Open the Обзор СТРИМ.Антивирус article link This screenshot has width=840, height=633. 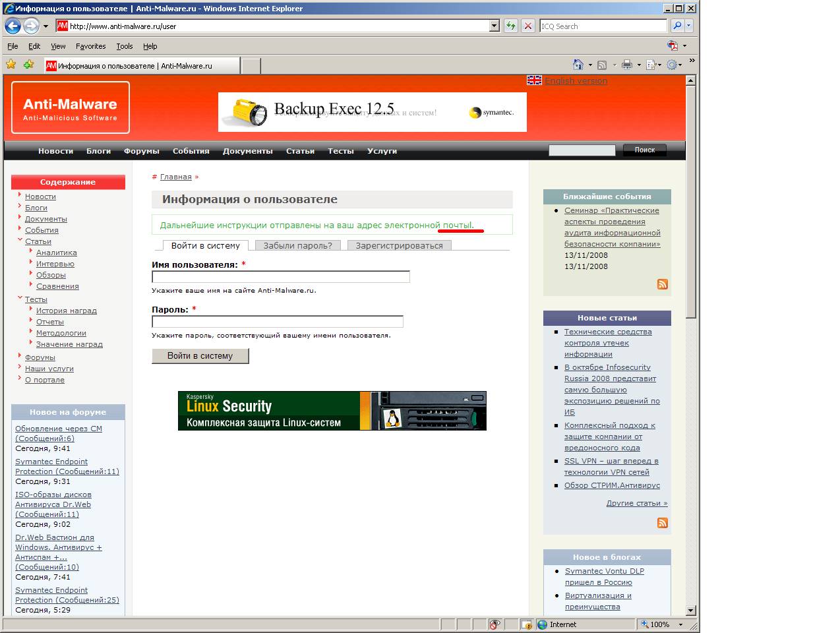612,485
